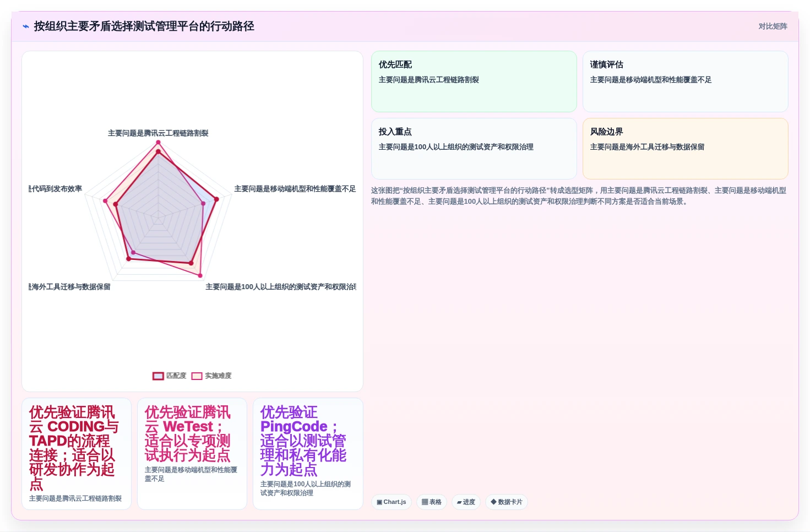Select the 数据卡片 tag chip

[x=507, y=502]
